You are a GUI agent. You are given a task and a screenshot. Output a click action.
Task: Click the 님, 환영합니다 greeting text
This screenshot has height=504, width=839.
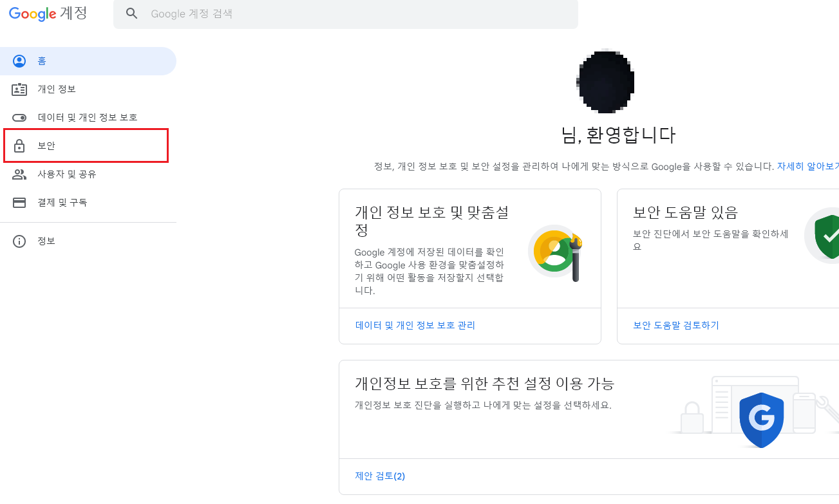(x=618, y=136)
